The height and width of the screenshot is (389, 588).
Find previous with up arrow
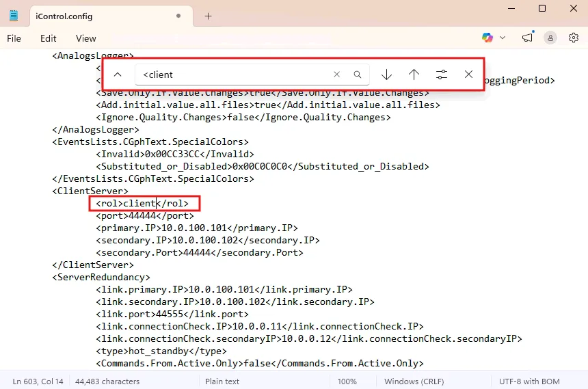click(414, 75)
